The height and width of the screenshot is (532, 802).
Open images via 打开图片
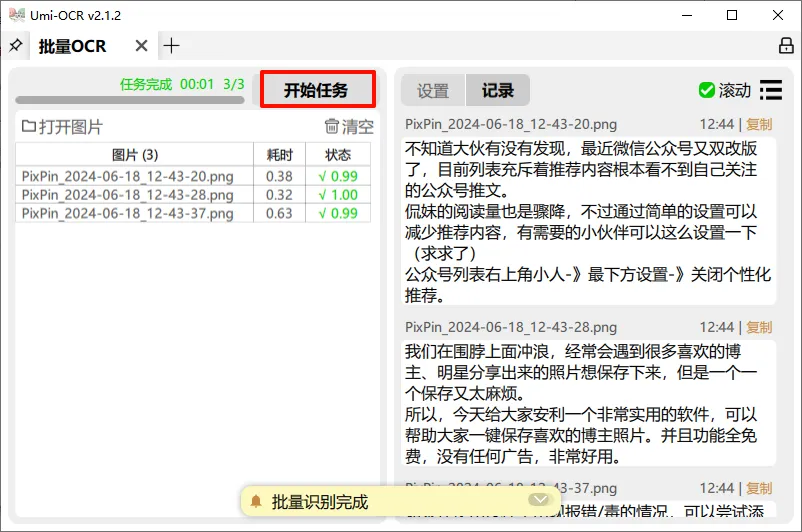pos(62,126)
